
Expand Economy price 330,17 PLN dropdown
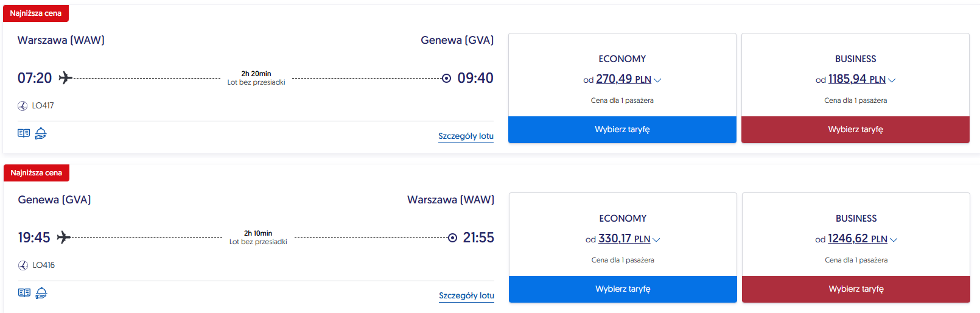(657, 239)
